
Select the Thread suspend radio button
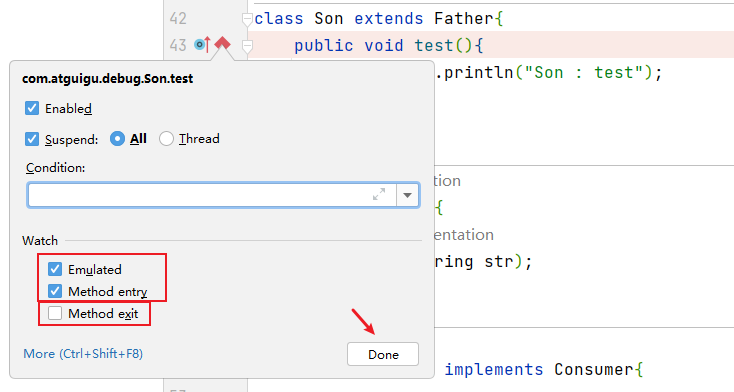click(x=166, y=139)
